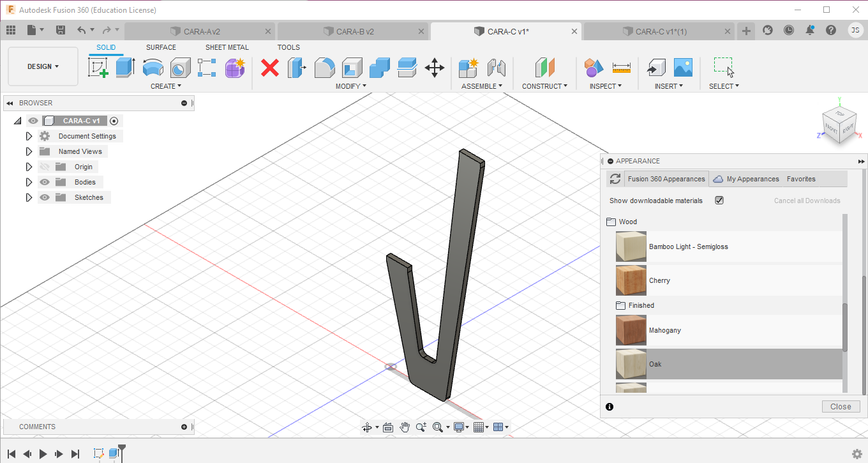
Task: Open the notifications bell
Action: click(810, 30)
